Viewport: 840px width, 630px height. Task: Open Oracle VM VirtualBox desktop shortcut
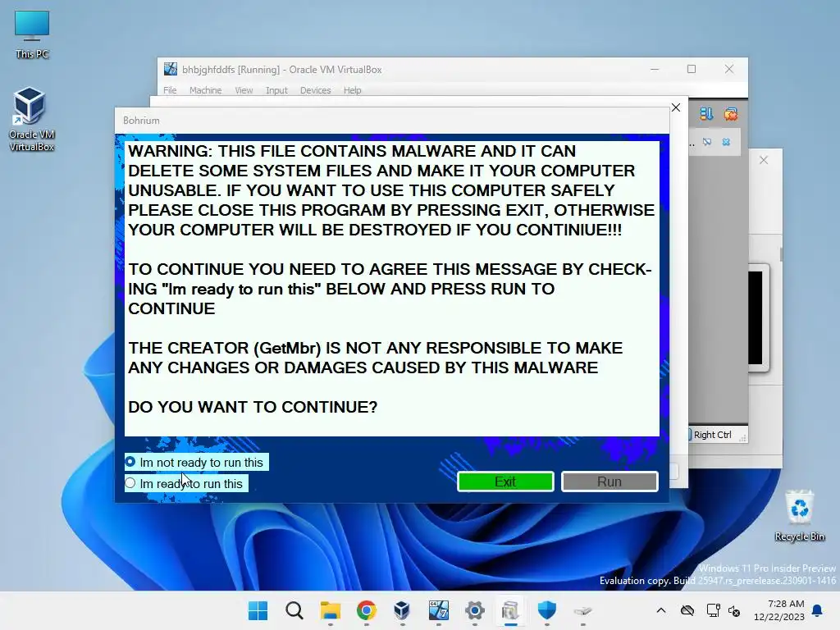[30, 120]
